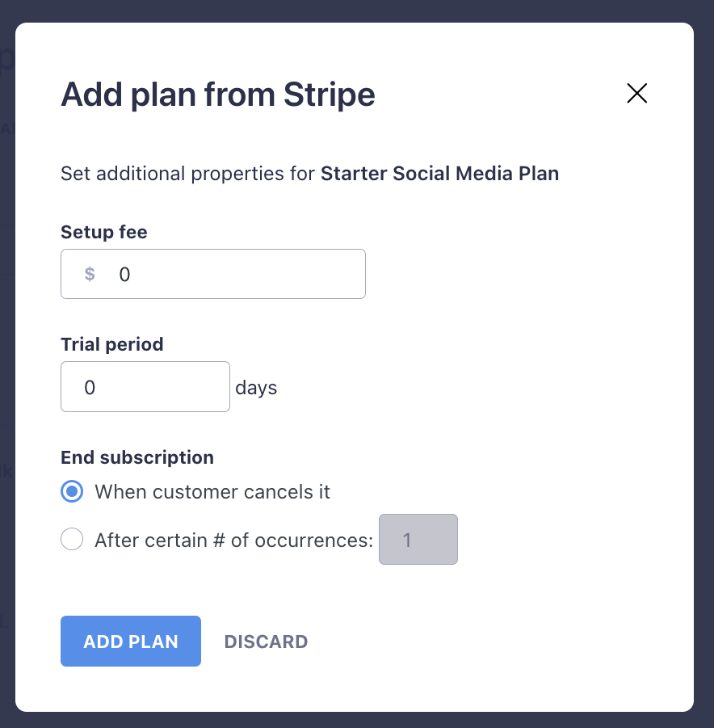Click the "After certain # of occurrences:" label text
714x728 pixels.
pyautogui.click(x=233, y=540)
